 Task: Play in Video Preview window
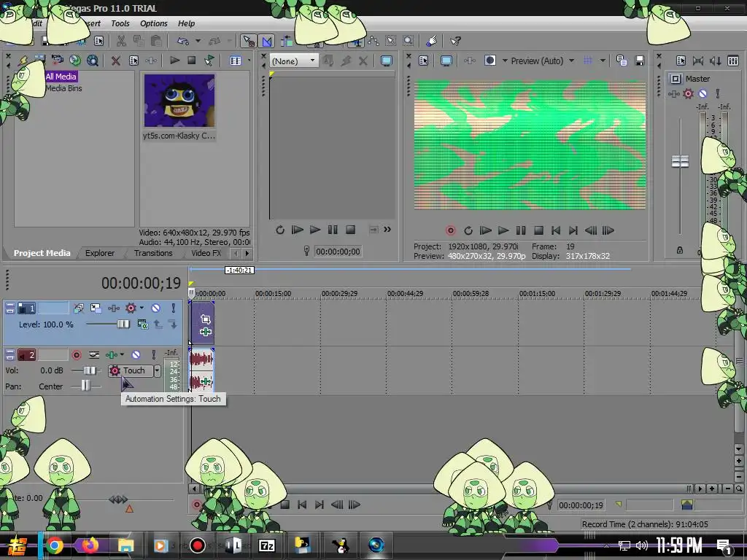tap(503, 230)
